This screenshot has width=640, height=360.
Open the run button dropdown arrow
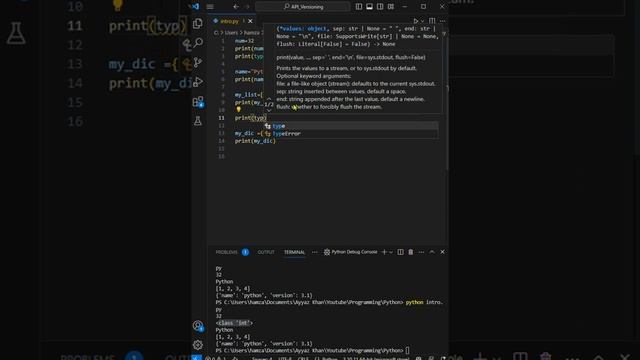422,21
